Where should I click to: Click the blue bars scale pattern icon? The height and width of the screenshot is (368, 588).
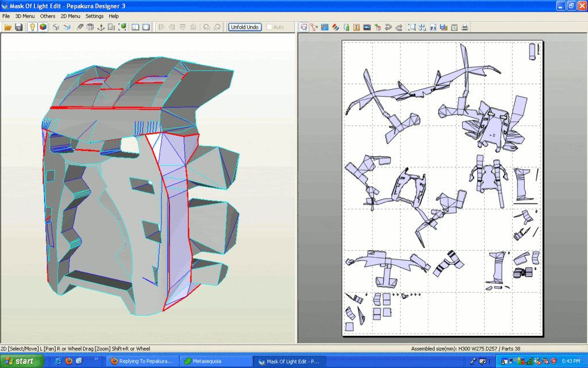[x=444, y=27]
